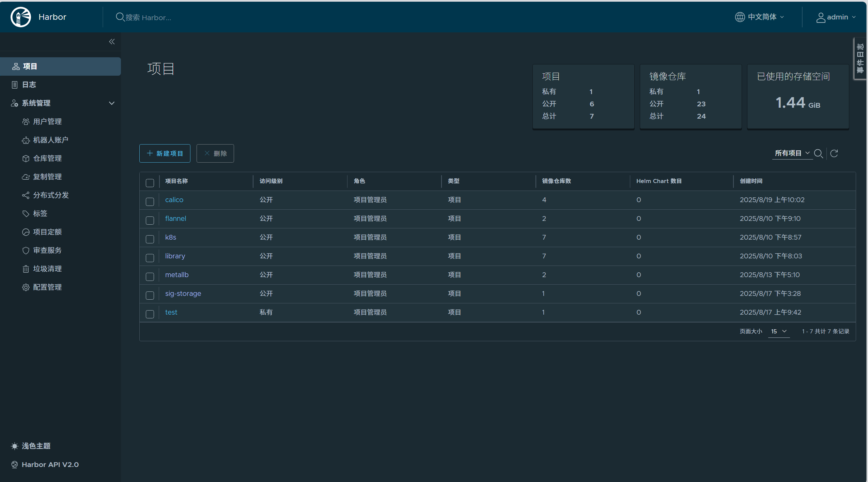This screenshot has height=482, width=868.
Task: Sort by 创建时间 column header
Action: tap(751, 181)
